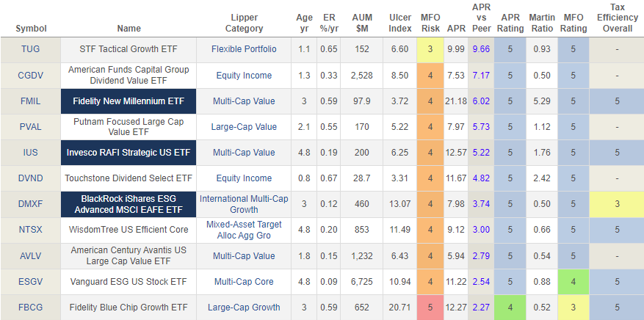Click the Symbol column header
This screenshot has width=644, height=320.
(x=30, y=29)
